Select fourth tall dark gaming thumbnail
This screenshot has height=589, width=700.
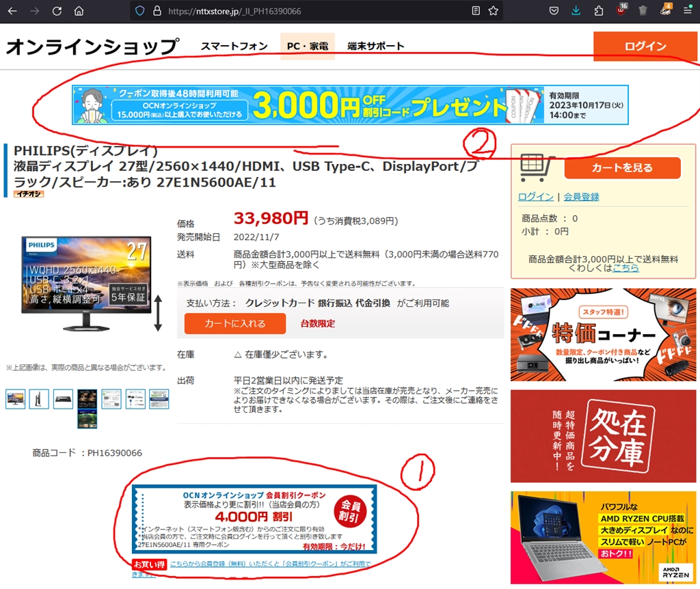tap(87, 409)
